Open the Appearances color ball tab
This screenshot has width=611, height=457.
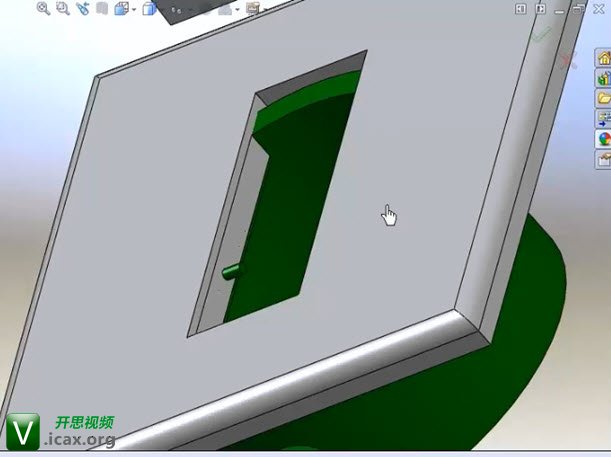(x=603, y=139)
